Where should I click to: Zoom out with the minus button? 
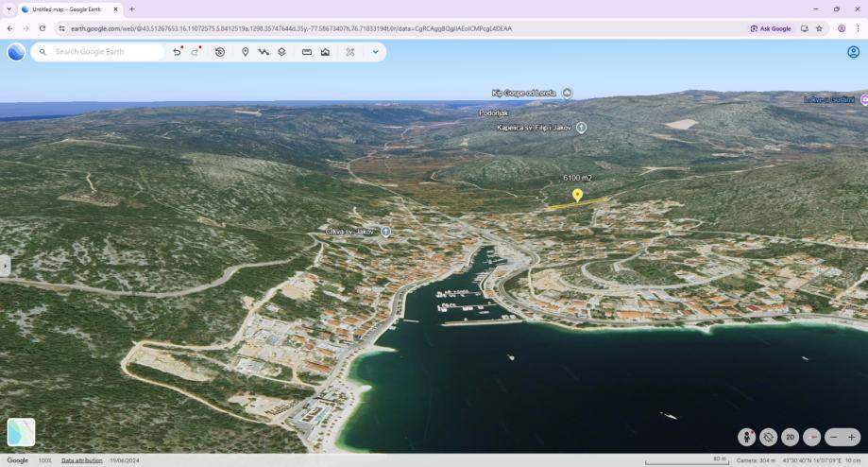coord(834,437)
